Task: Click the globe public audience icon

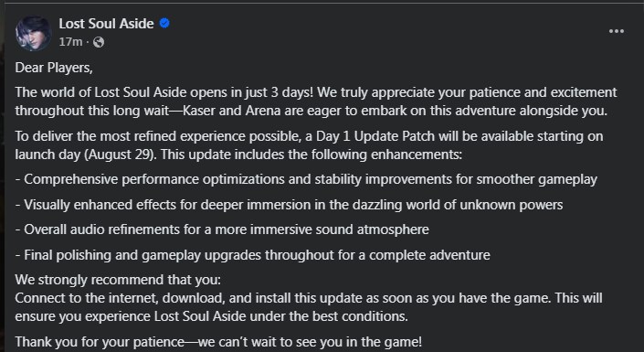Action: click(x=99, y=42)
